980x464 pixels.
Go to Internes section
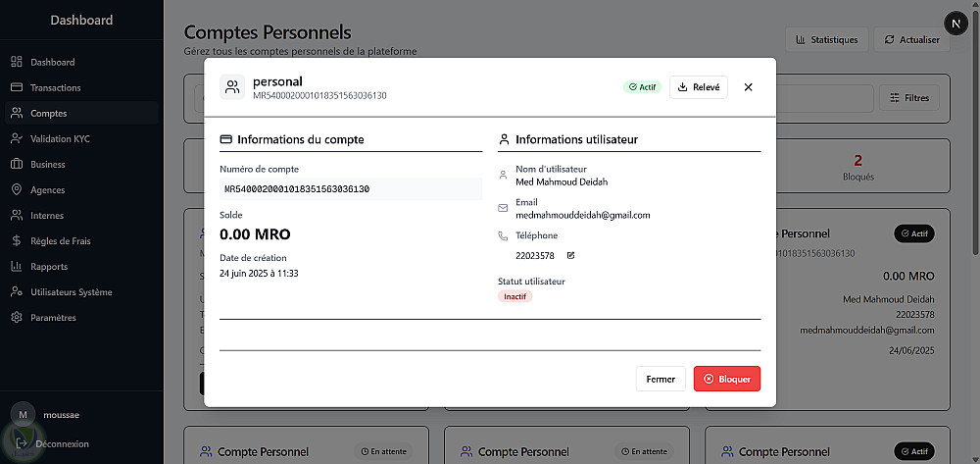pyautogui.click(x=47, y=215)
